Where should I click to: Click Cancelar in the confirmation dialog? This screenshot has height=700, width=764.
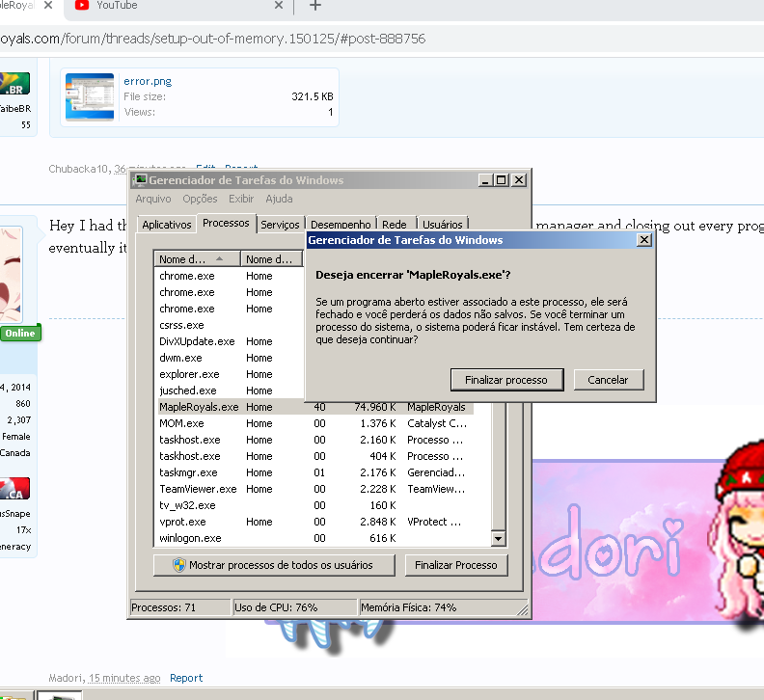pyautogui.click(x=609, y=380)
